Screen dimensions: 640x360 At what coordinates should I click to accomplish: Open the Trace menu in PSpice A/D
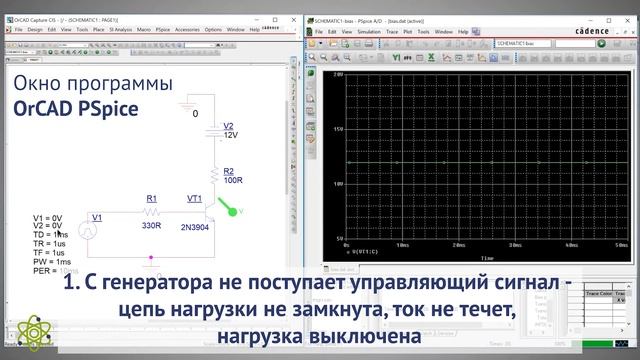coord(392,31)
